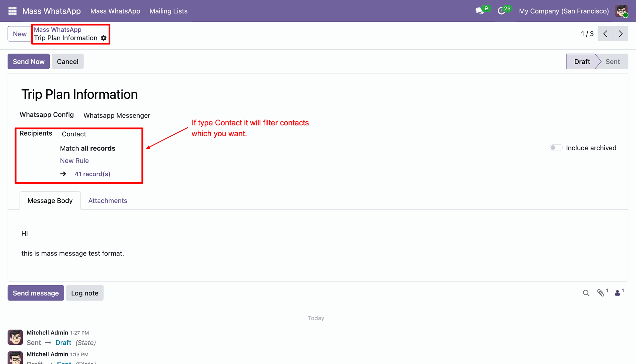This screenshot has height=364, width=636.
Task: Toggle the Include archived switch
Action: point(556,148)
